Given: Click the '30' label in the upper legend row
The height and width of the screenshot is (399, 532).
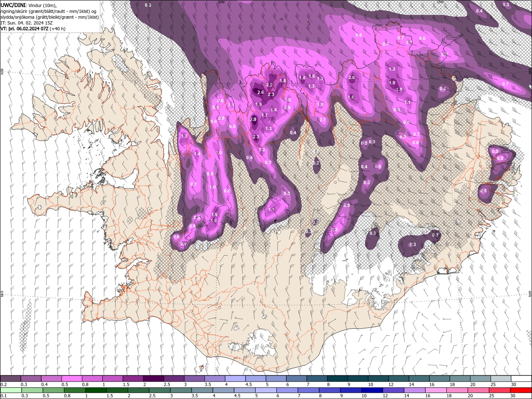Looking at the screenshot, I should 513,384.
